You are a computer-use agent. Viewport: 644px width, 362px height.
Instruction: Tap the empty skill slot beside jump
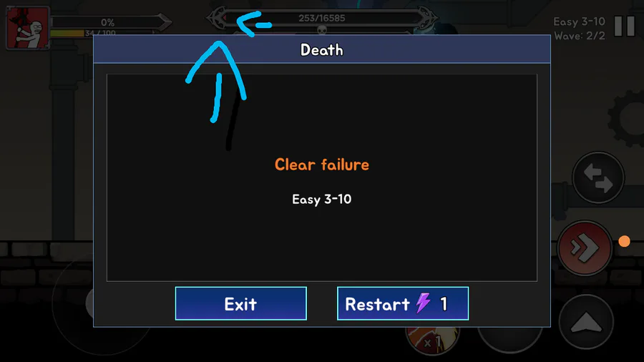pos(510,340)
